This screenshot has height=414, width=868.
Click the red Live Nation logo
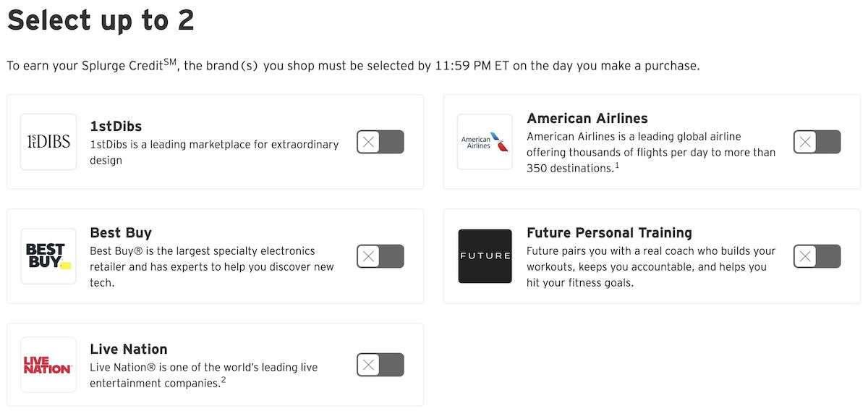pyautogui.click(x=48, y=365)
